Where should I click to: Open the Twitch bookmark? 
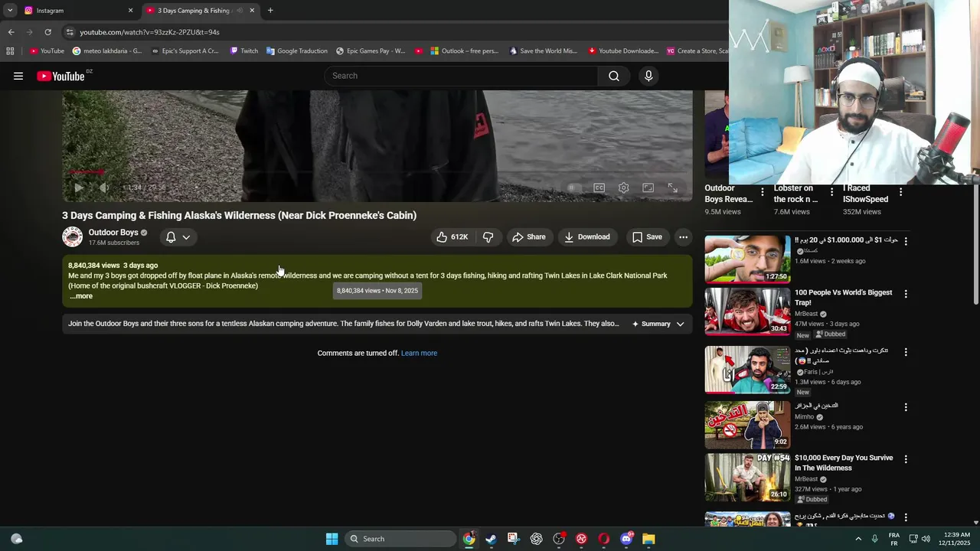tap(244, 51)
